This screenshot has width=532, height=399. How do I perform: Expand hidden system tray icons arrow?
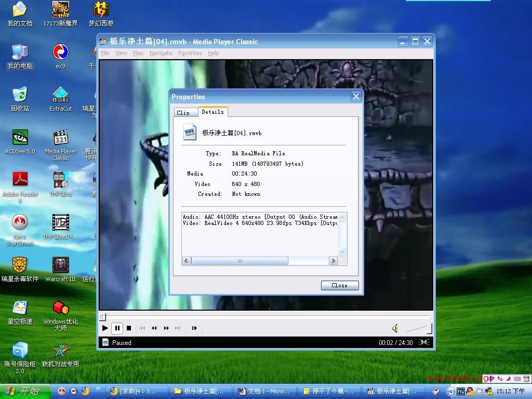coord(450,392)
